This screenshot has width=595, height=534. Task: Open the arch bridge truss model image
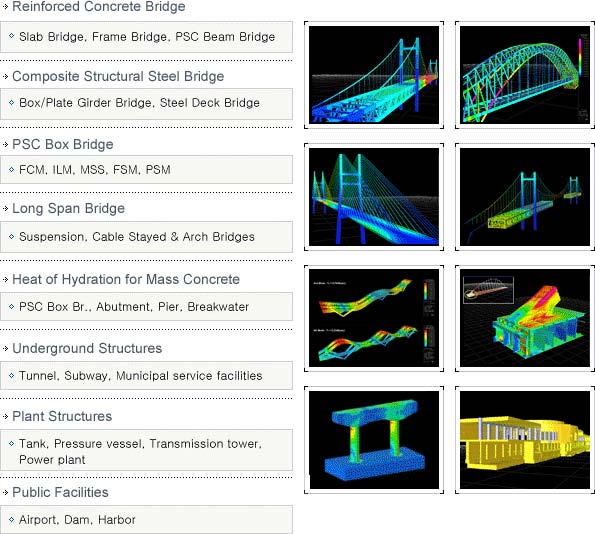[x=525, y=75]
